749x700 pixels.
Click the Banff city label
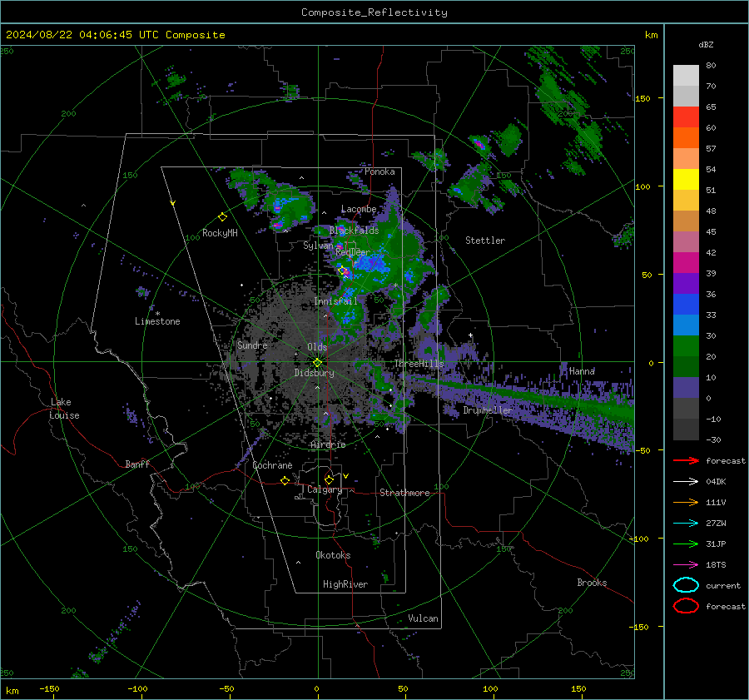137,464
